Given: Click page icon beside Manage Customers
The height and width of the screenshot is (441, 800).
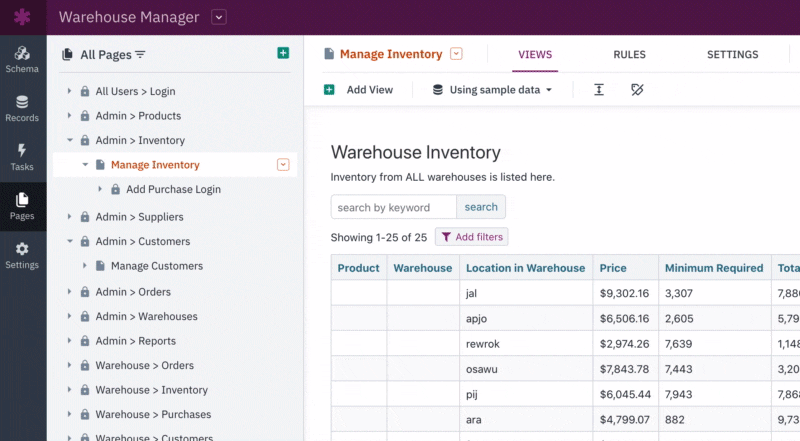Looking at the screenshot, I should point(101,266).
